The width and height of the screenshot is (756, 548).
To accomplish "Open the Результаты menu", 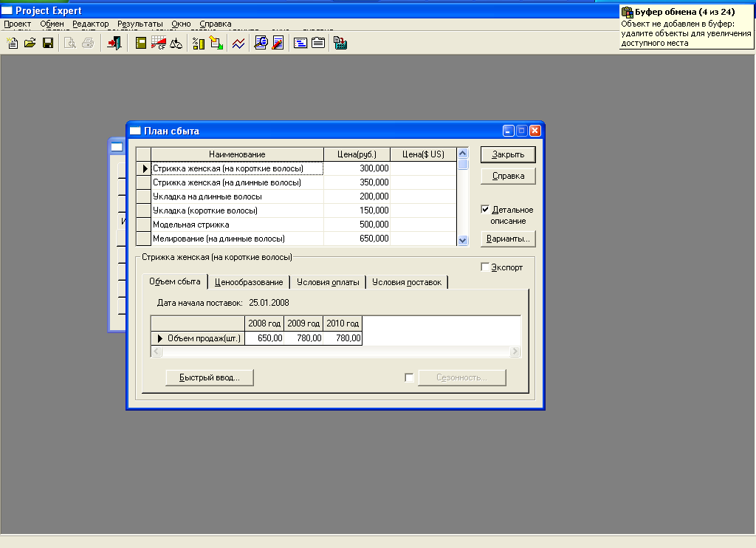I will 140,24.
